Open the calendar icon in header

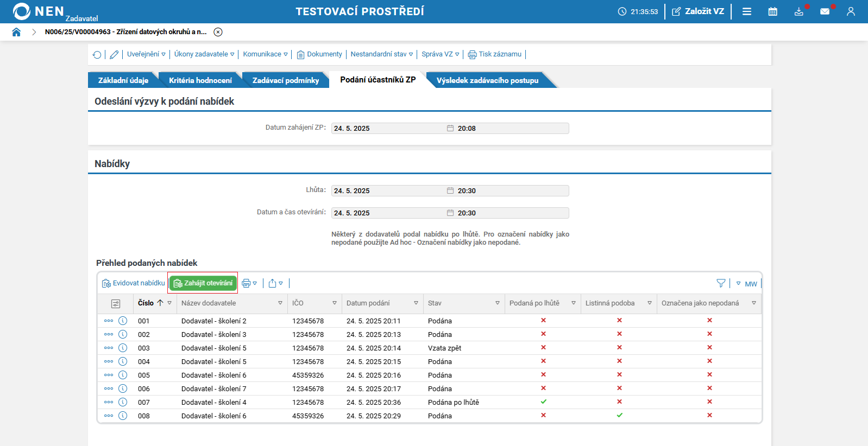pos(772,11)
